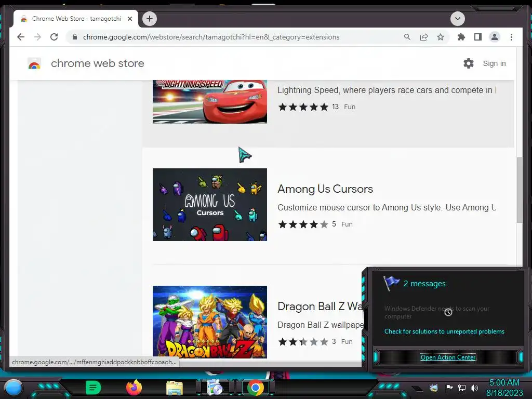Click the forward navigation arrow
532x399 pixels.
coord(37,37)
